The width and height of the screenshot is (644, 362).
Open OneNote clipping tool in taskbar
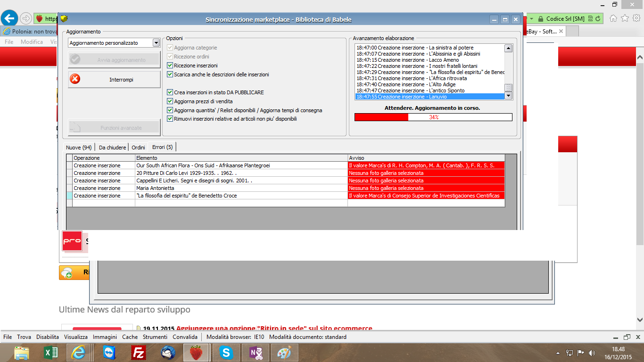(x=255, y=353)
